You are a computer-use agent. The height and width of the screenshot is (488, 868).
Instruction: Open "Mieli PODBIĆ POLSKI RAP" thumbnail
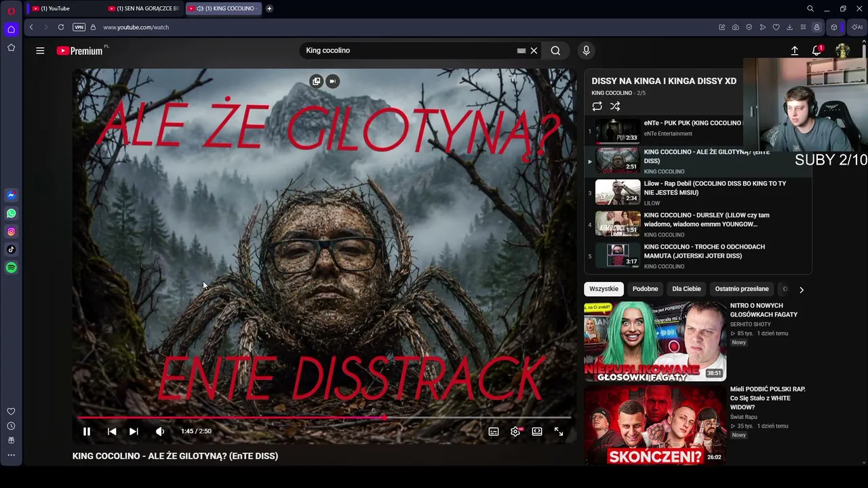[655, 425]
